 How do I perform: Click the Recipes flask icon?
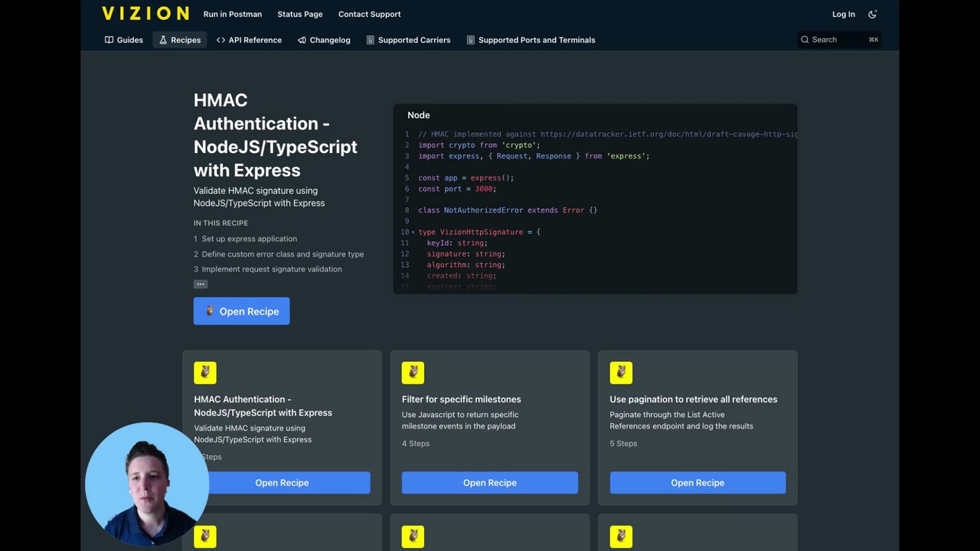(x=163, y=40)
